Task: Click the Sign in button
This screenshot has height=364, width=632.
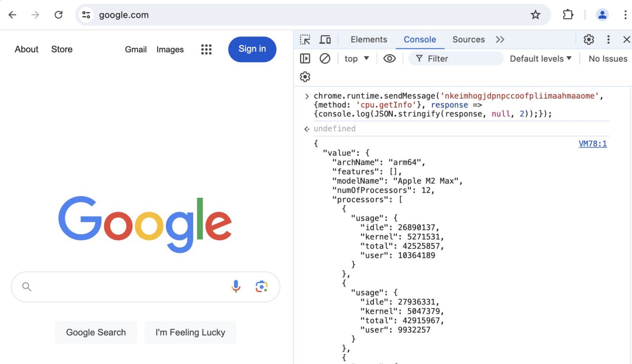Action: point(252,49)
